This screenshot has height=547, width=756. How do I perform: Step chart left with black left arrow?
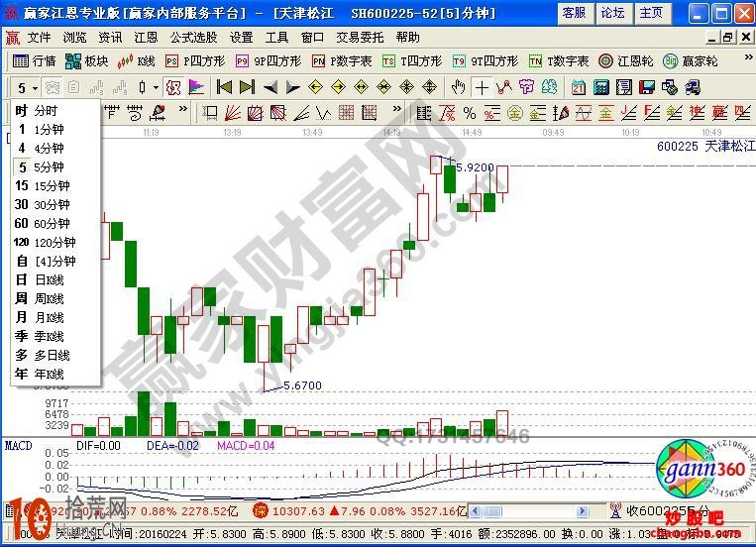[270, 87]
